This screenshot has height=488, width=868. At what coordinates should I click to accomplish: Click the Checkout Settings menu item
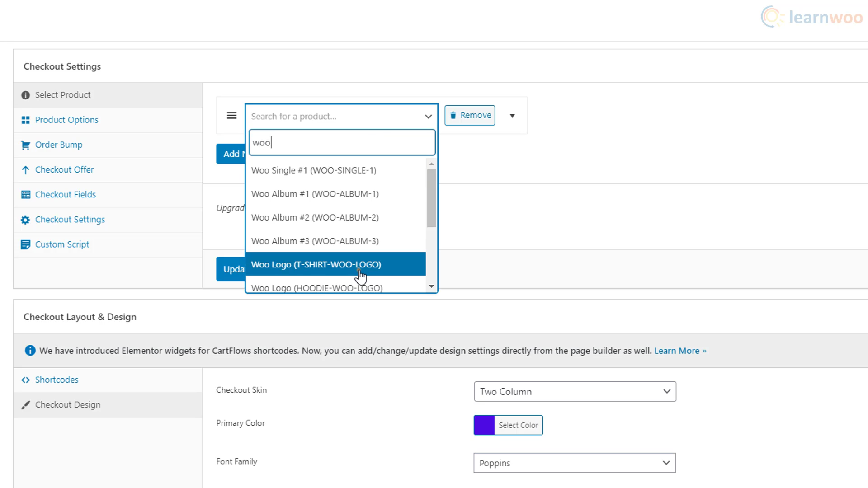click(x=70, y=219)
